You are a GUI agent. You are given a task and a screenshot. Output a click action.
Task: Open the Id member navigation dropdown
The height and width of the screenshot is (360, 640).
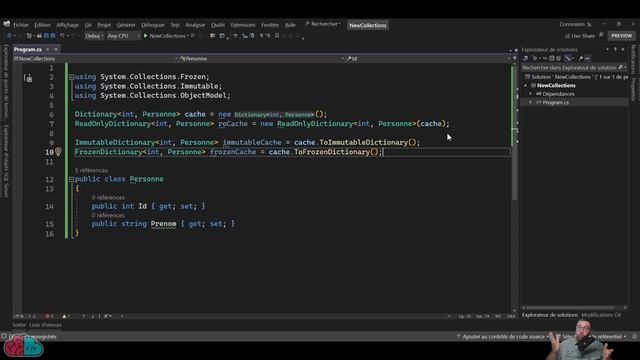(428, 59)
